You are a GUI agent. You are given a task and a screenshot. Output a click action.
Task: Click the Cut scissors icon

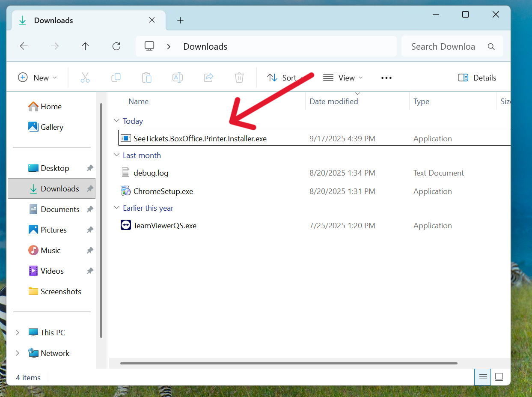85,78
